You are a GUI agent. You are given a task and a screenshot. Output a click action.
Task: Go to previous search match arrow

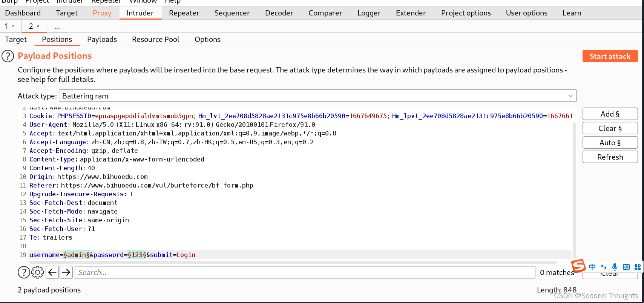tap(52, 272)
